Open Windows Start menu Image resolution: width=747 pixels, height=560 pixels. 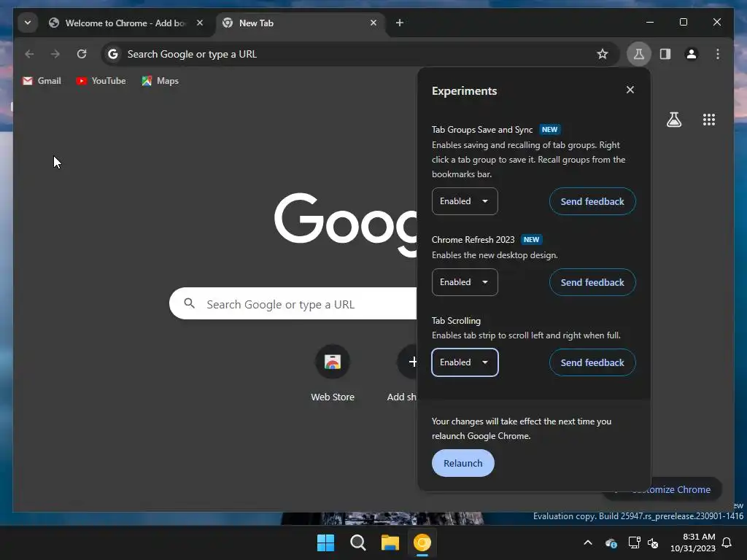coord(326,542)
